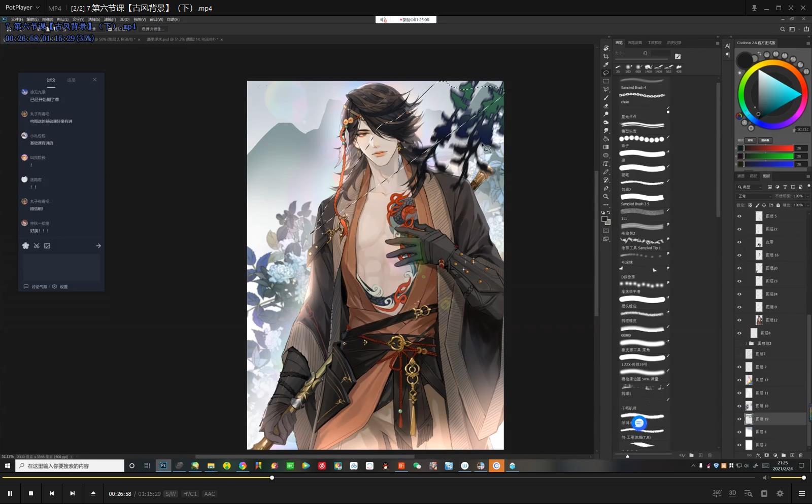Open the brush panel options menu
Viewport: 812px width, 504px height.
[717, 43]
